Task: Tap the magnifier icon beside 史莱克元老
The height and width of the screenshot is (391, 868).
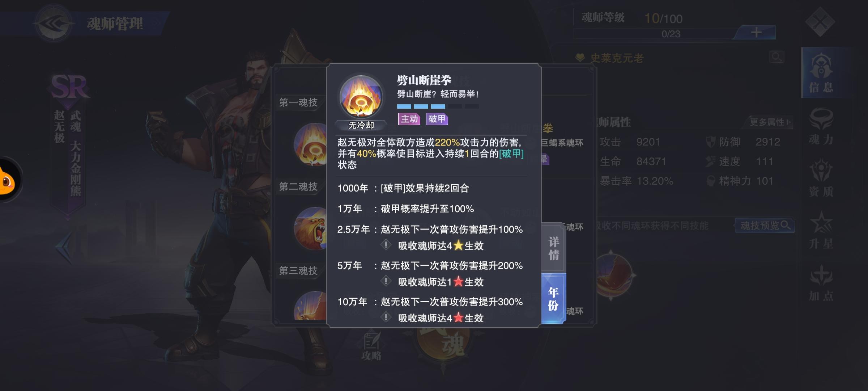Action: tap(776, 57)
